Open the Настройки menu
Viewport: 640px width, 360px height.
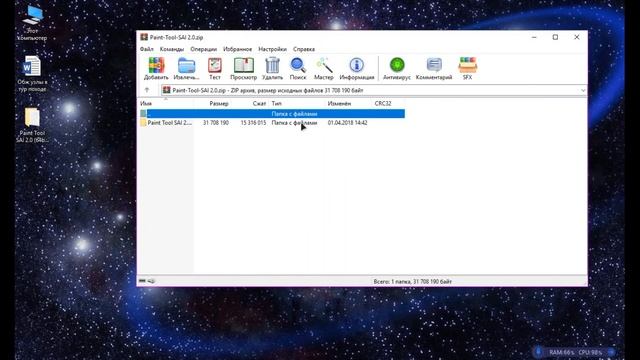272,49
